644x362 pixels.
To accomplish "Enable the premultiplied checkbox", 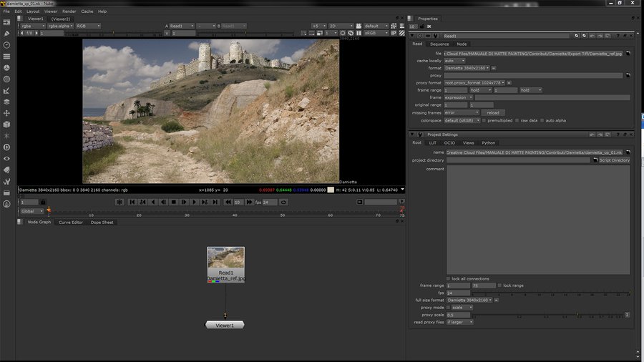I will pyautogui.click(x=484, y=120).
